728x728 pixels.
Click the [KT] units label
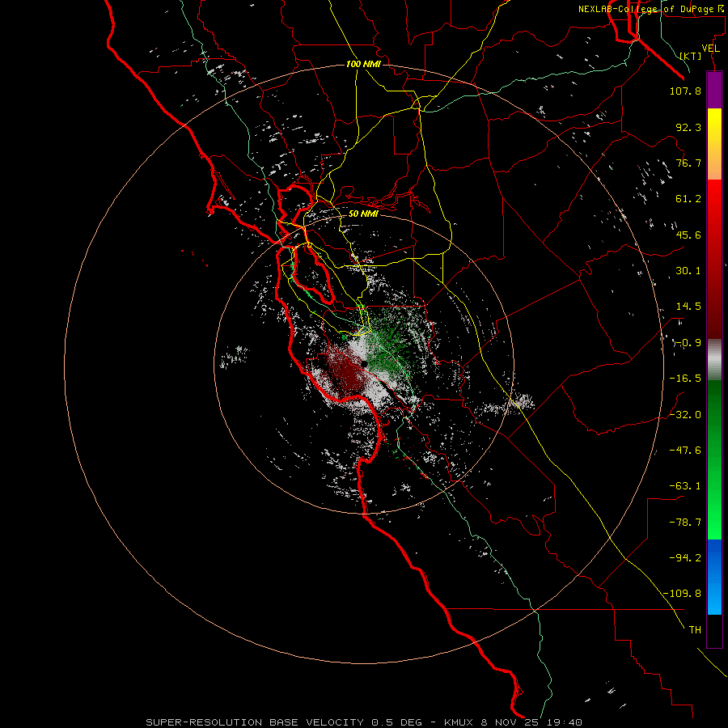click(x=691, y=56)
